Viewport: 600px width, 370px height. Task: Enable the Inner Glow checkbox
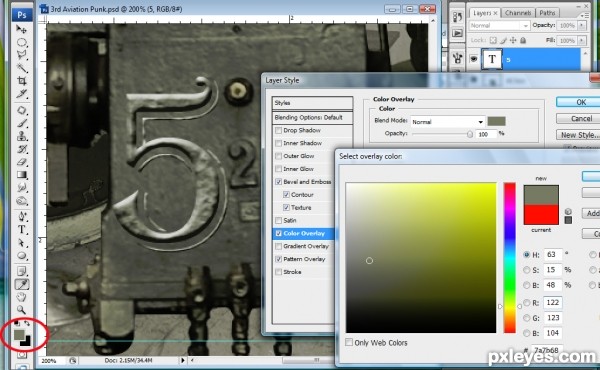[279, 169]
